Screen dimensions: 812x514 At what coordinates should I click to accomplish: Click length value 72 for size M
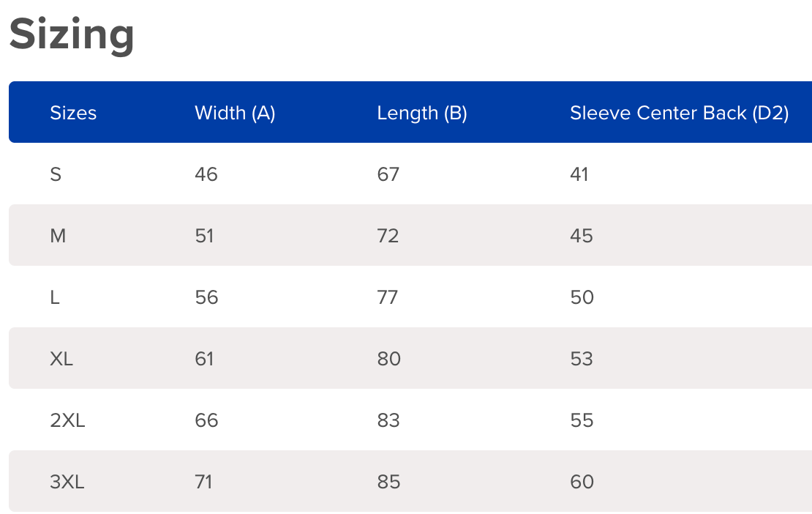click(x=388, y=236)
